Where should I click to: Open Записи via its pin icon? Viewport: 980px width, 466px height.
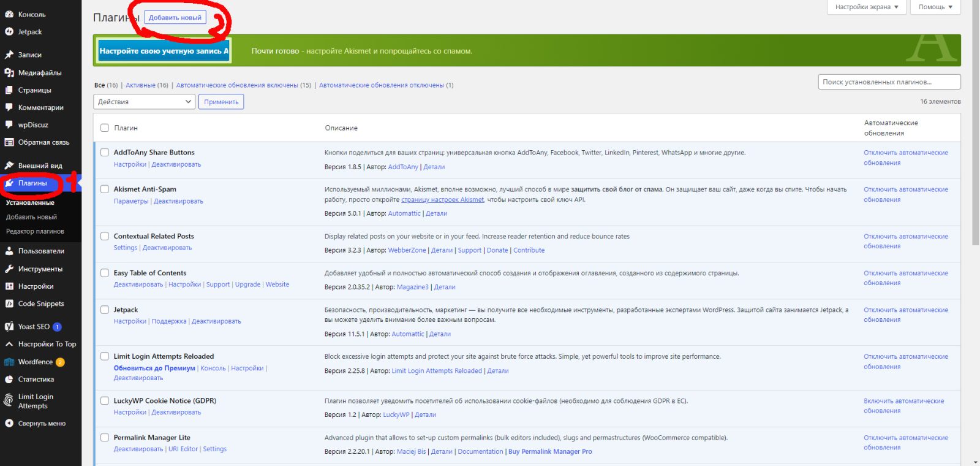(9, 55)
